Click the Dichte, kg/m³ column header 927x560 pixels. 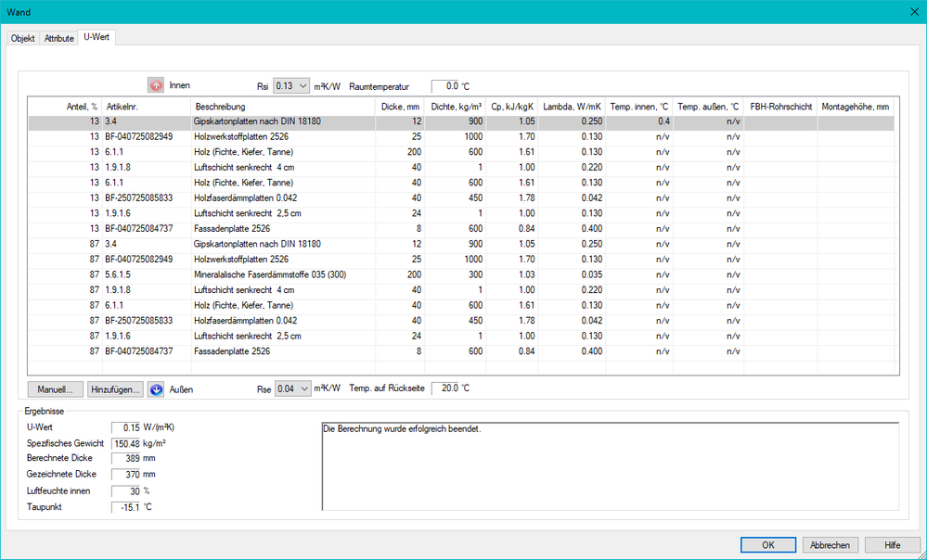456,107
